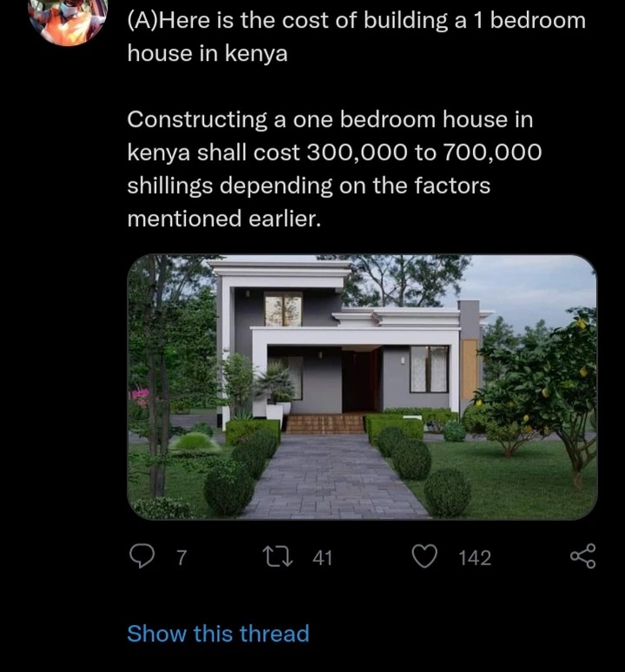Open the Show this thread link
The width and height of the screenshot is (625, 672).
tap(218, 633)
